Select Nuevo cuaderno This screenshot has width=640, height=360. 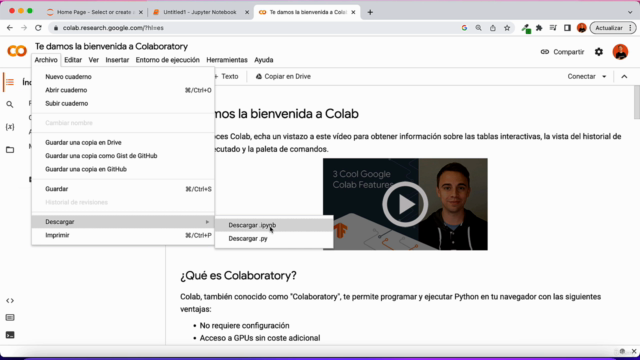coord(123,77)
